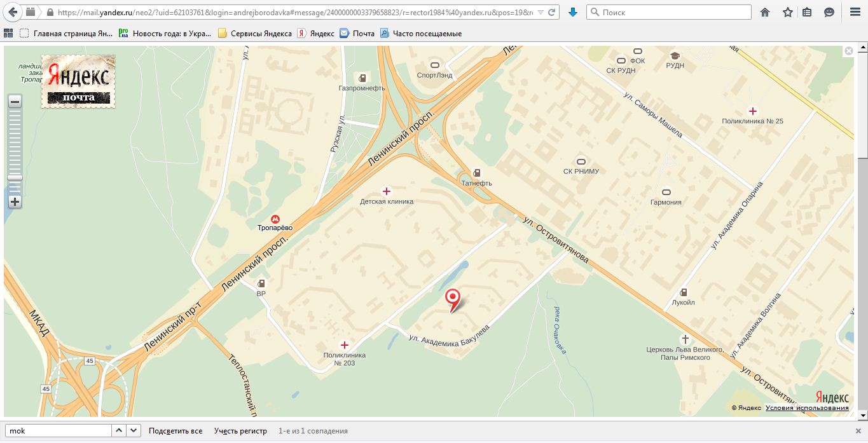Bookmark this page with the star icon
Viewport: 868px width, 443px height.
pos(787,12)
